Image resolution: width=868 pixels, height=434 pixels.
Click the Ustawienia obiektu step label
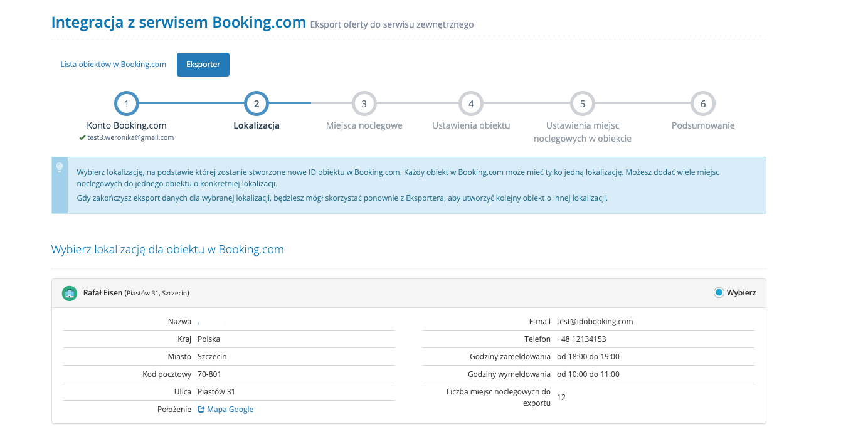click(x=471, y=125)
